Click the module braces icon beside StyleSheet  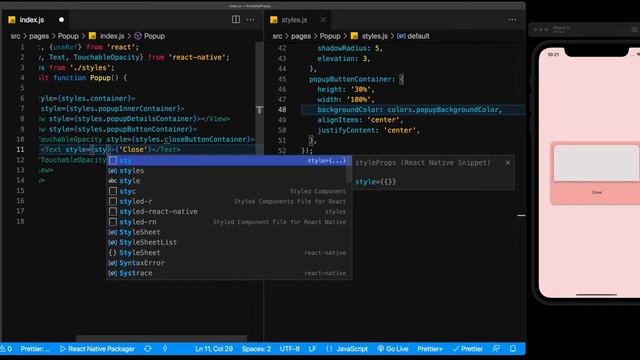[113, 253]
